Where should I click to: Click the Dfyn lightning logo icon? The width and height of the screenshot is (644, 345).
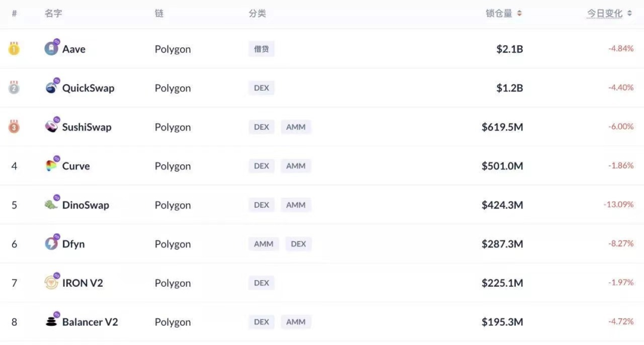51,243
